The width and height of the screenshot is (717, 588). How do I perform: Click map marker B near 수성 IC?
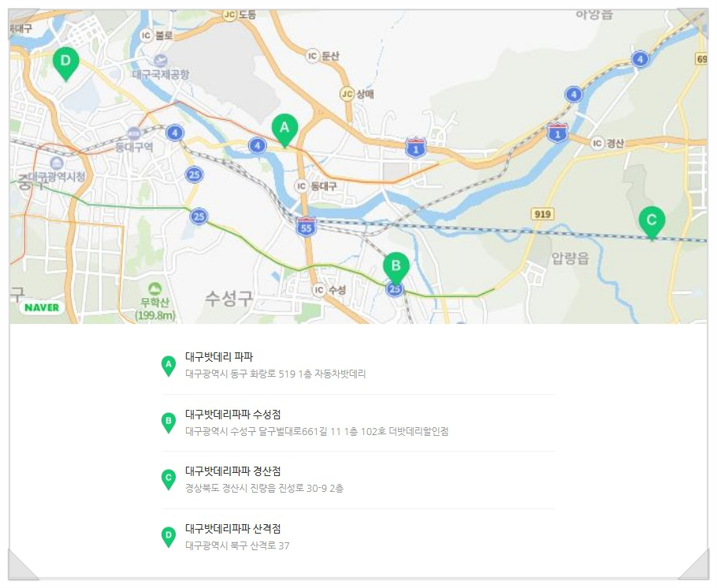tap(396, 269)
